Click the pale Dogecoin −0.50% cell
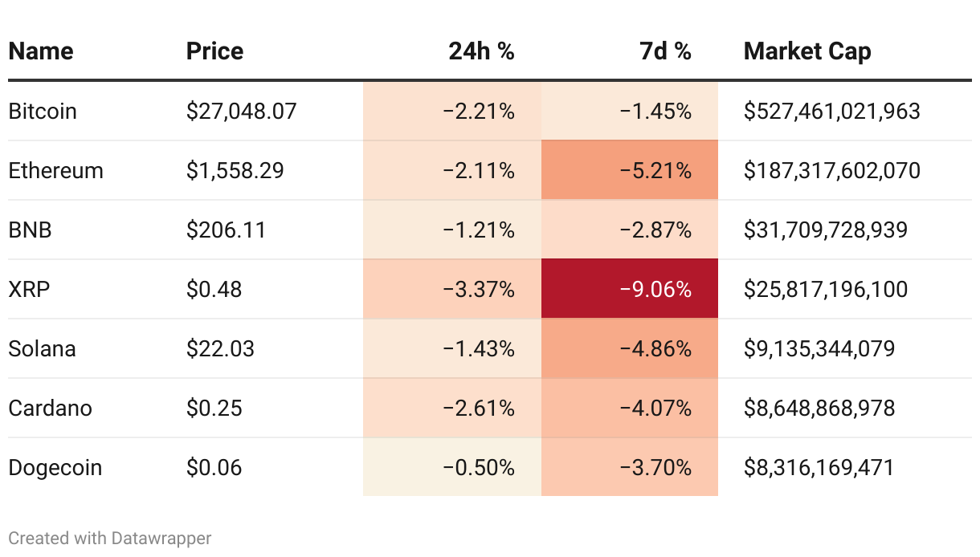This screenshot has height=557, width=980. [452, 467]
